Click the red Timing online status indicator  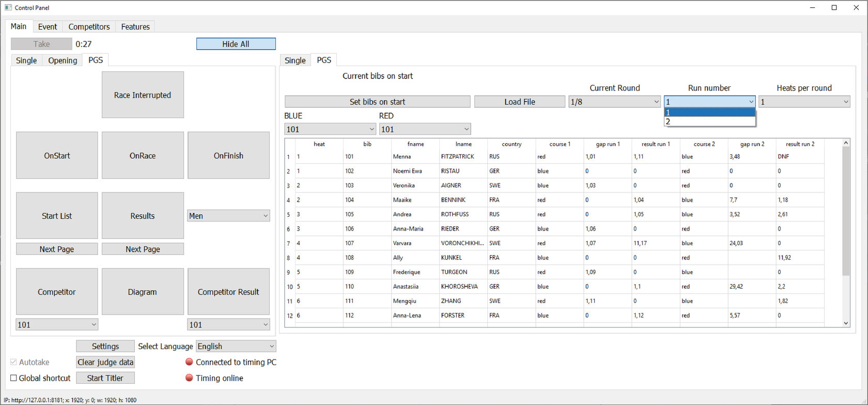(x=189, y=378)
